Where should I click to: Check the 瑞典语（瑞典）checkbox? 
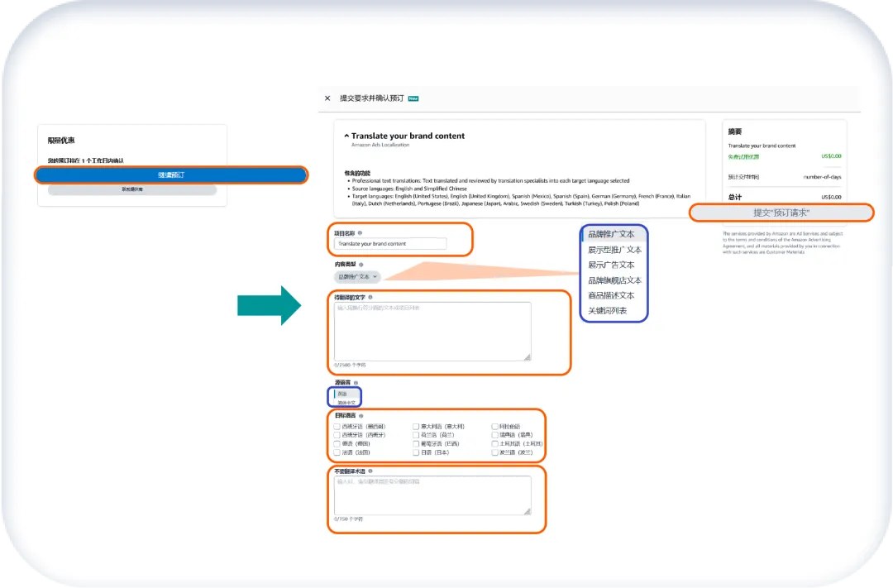tap(495, 435)
